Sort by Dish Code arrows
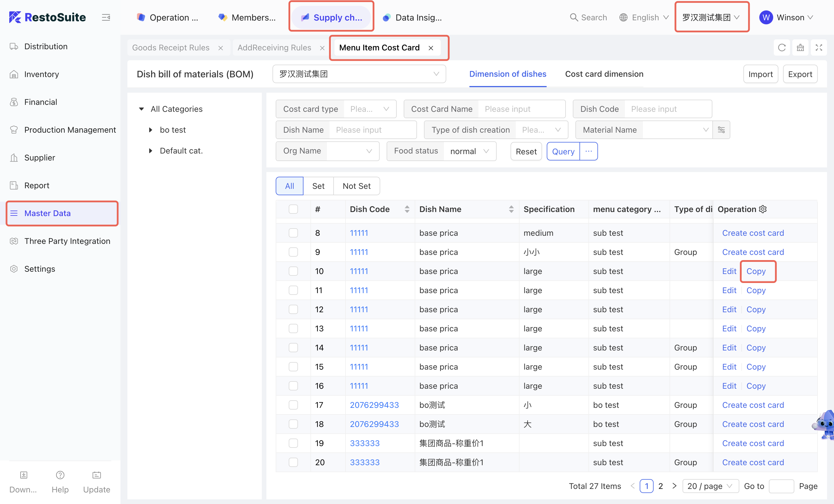834x504 pixels. point(407,209)
